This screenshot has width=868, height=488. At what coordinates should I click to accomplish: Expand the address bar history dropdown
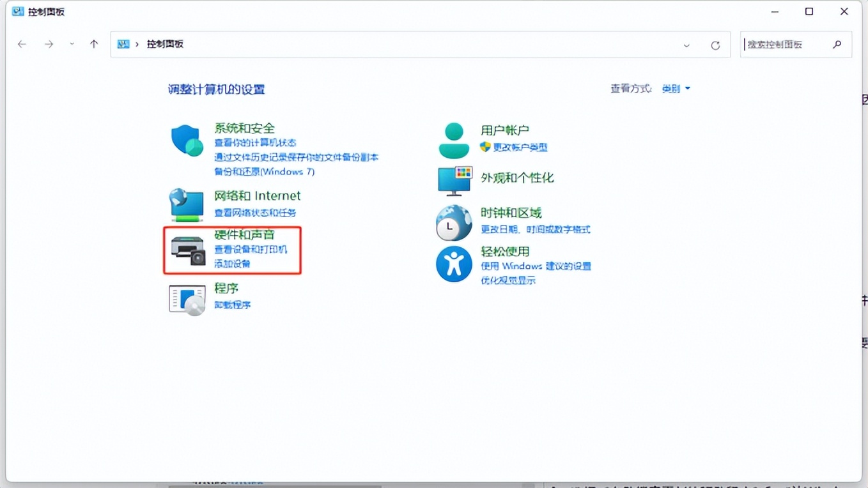tap(686, 45)
